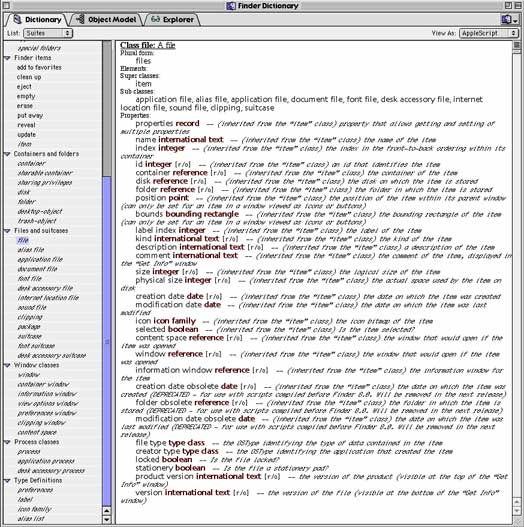Select the 'clipping window' class
The height and width of the screenshot is (527, 524).
coord(41,423)
